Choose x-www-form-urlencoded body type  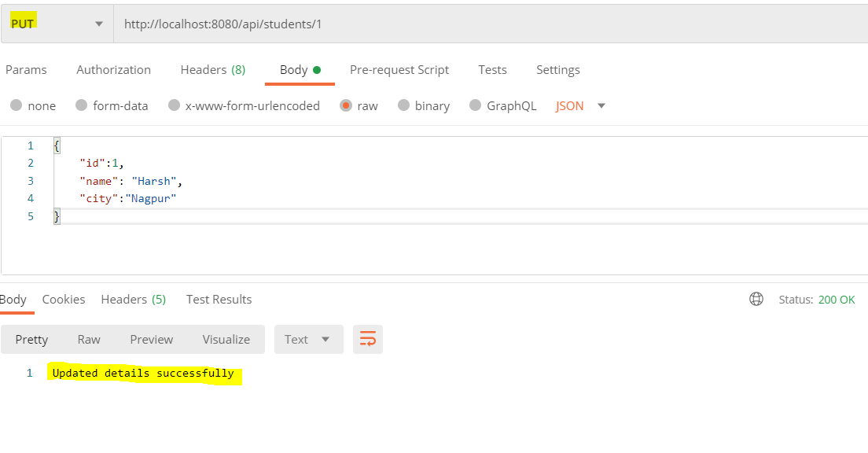(175, 105)
